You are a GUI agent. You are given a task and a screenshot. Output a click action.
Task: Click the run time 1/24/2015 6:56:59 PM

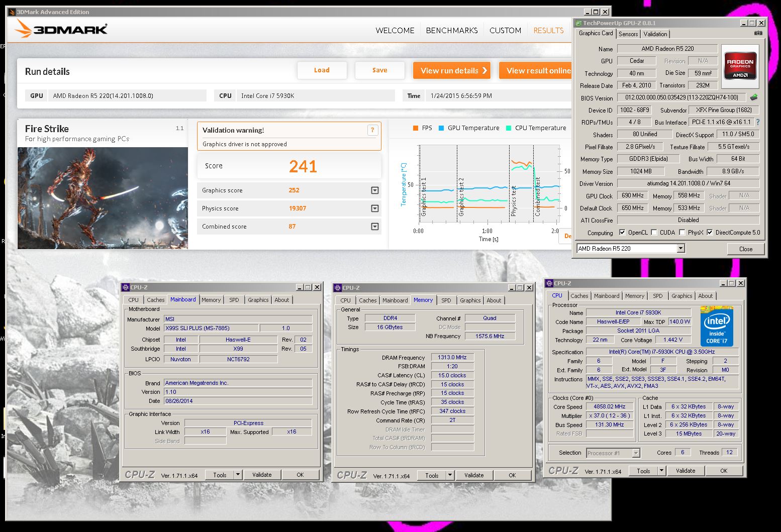point(461,96)
